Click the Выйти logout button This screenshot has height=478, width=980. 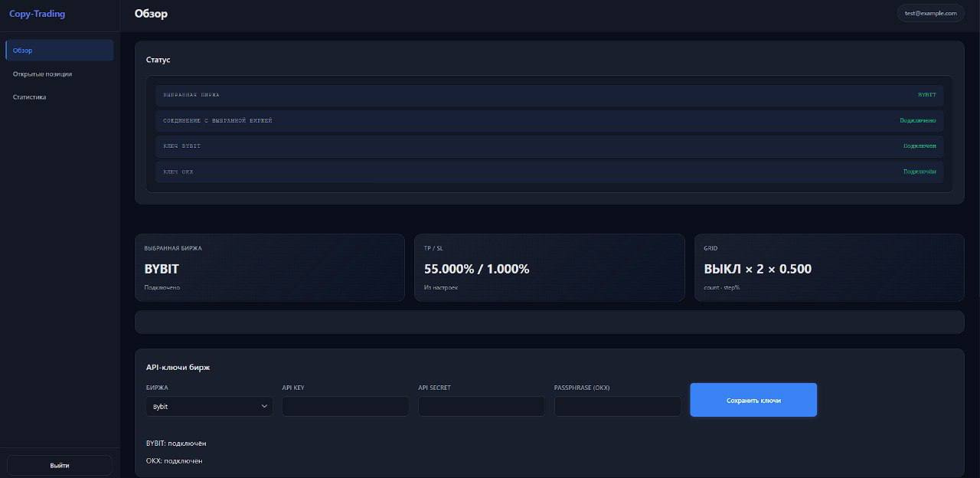pos(60,465)
